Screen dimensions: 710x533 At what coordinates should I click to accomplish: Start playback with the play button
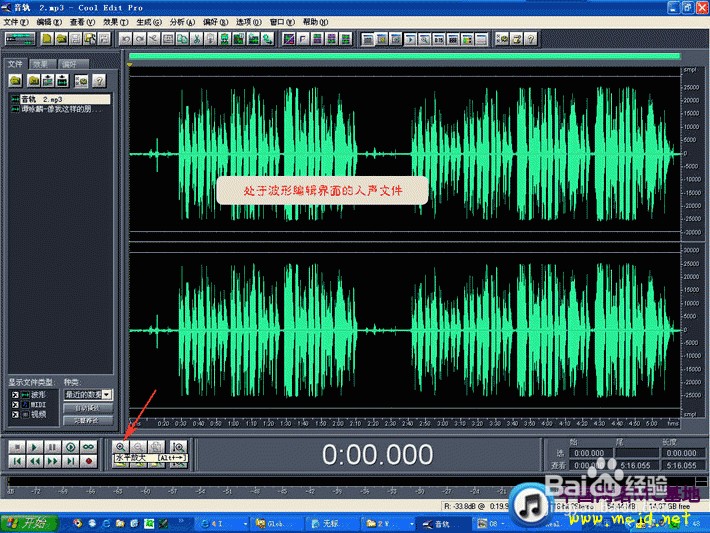pos(34,447)
